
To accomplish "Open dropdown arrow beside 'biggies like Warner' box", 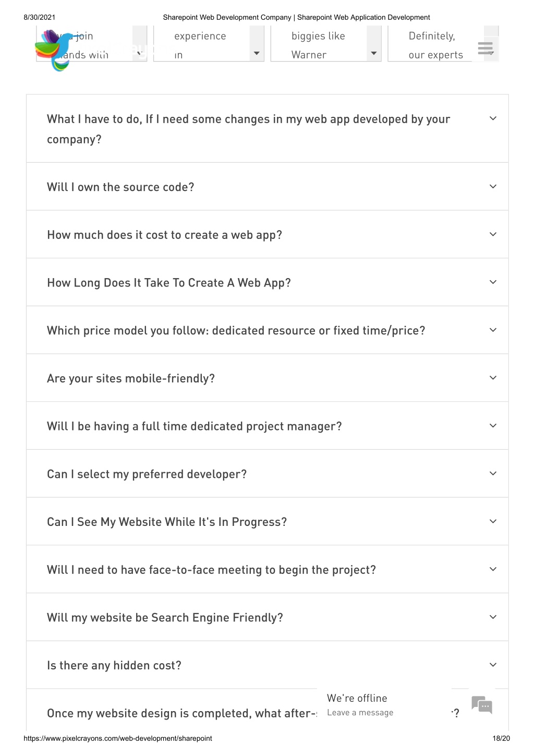I will [373, 53].
